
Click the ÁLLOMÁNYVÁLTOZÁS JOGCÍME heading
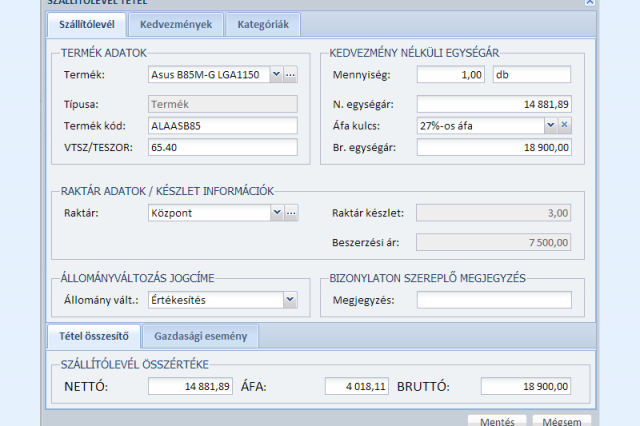pos(138,278)
